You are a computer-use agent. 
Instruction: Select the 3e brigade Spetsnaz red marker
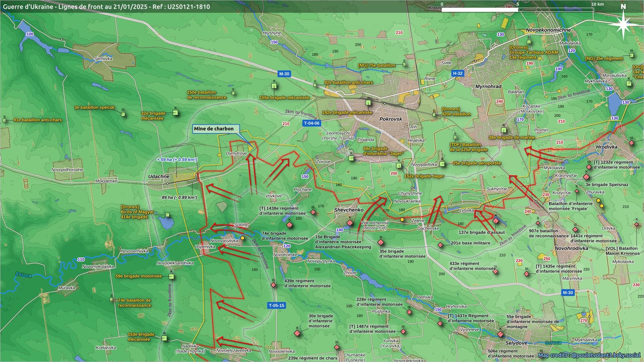pyautogui.click(x=586, y=177)
